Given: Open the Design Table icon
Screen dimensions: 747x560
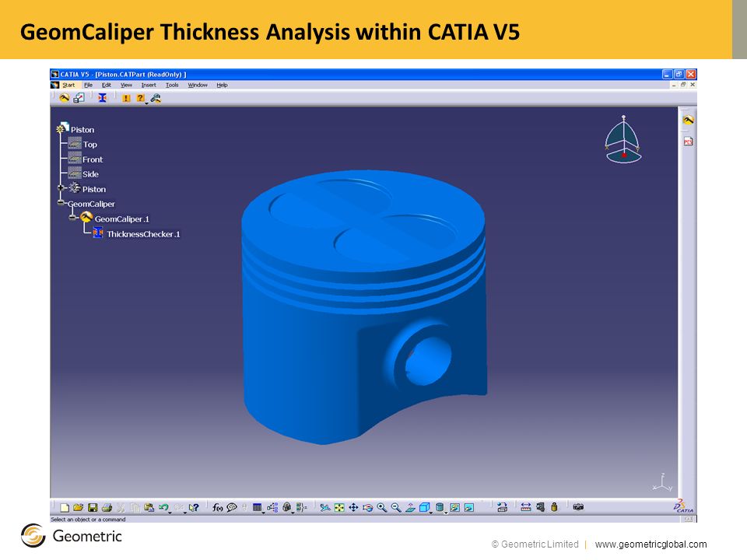Looking at the screenshot, I should pos(258,508).
